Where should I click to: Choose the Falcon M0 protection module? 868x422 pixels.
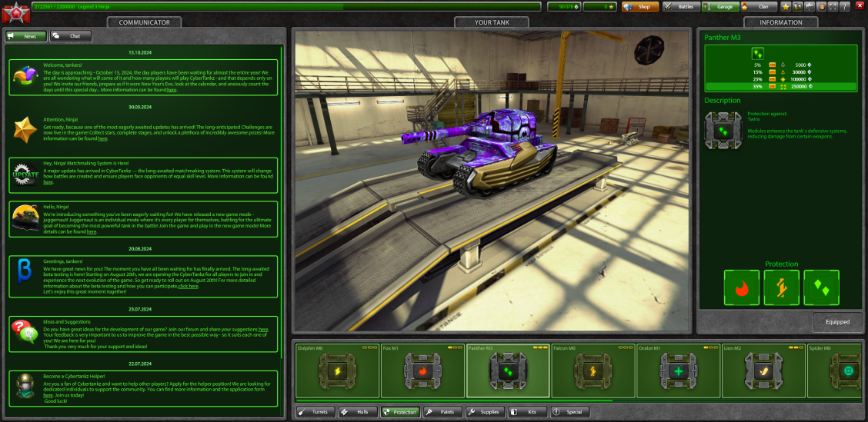pos(592,370)
